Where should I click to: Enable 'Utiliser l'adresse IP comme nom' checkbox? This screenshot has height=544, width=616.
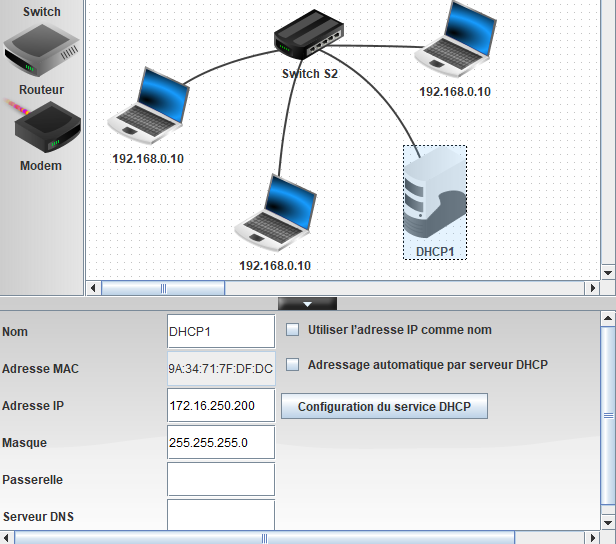(294, 330)
